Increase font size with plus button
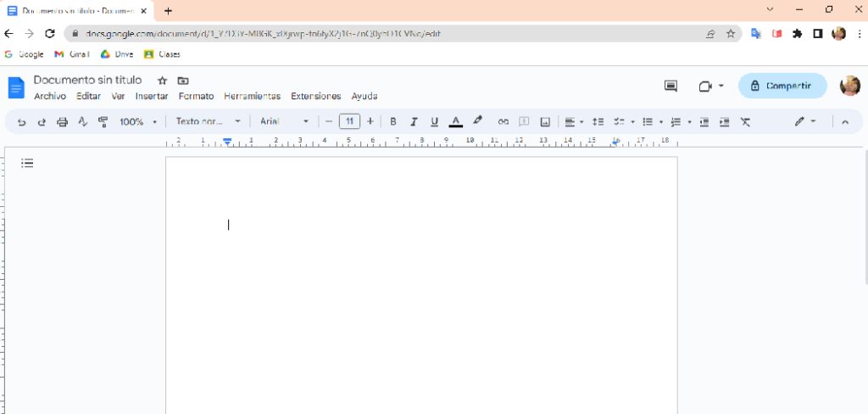This screenshot has height=414, width=868. [370, 121]
